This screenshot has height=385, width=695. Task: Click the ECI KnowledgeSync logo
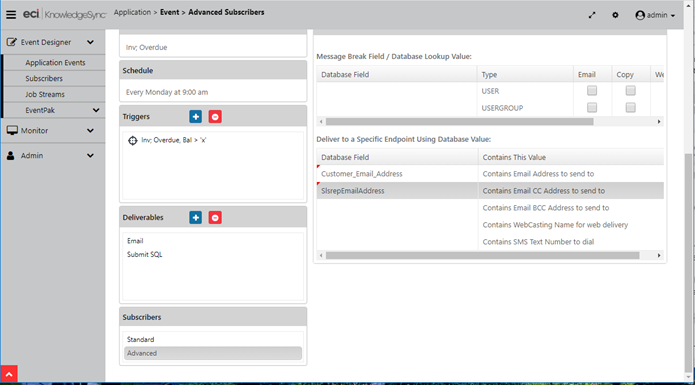[65, 15]
